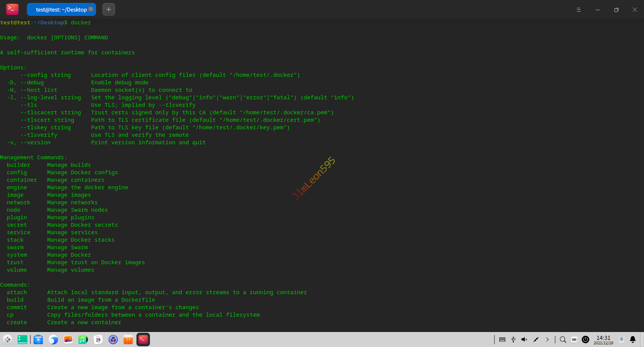The height and width of the screenshot is (347, 644).
Task: Open the orange package store icon
Action: [128, 340]
